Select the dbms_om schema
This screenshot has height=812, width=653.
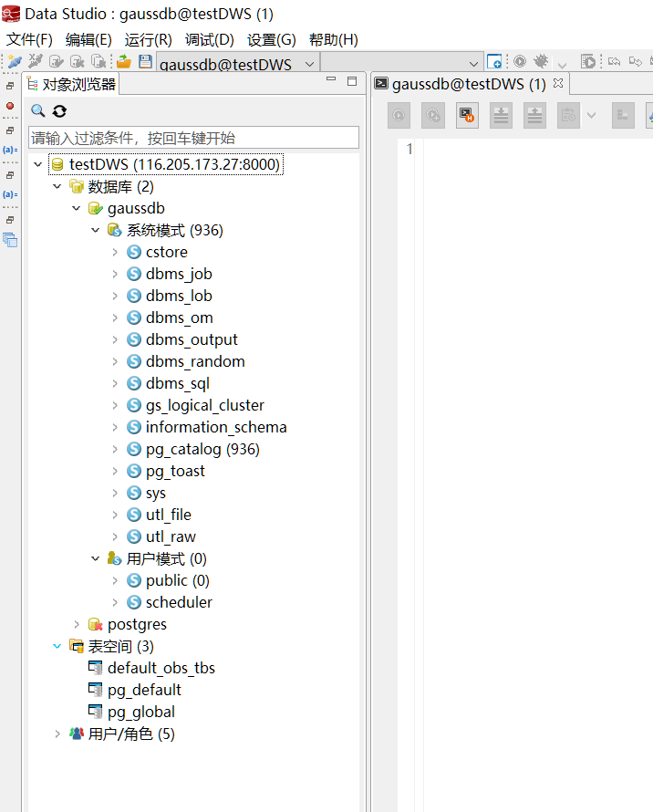pyautogui.click(x=180, y=318)
